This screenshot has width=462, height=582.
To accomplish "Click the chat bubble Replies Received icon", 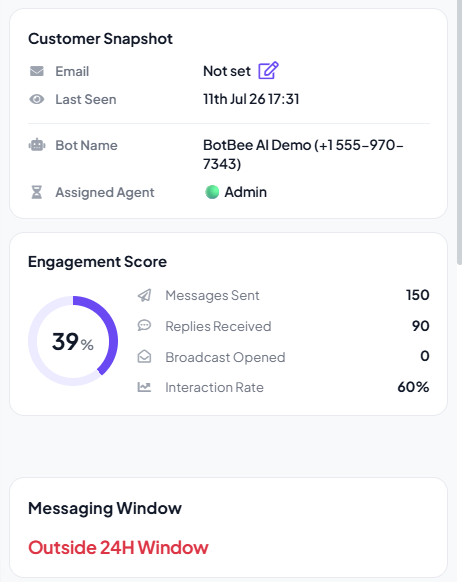I will 144,326.
